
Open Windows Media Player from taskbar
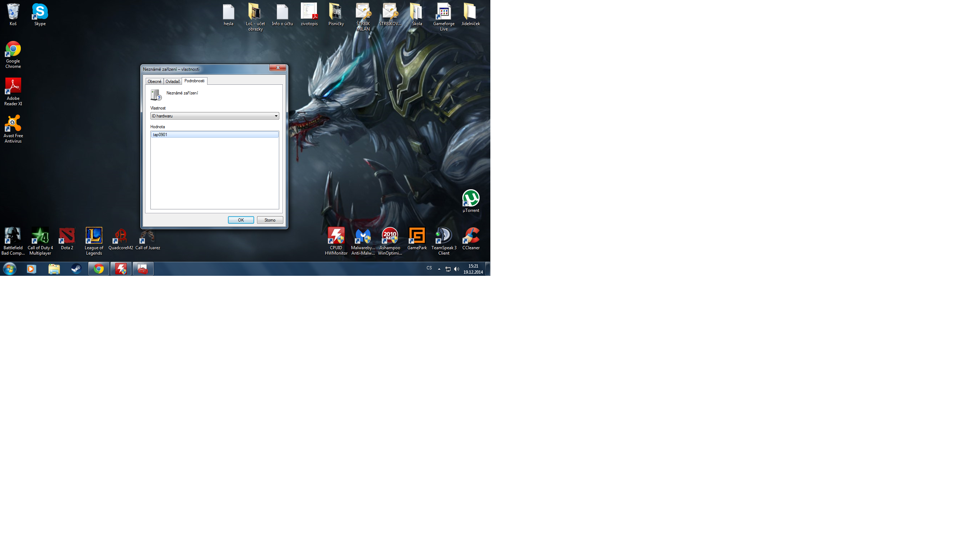[x=31, y=269]
